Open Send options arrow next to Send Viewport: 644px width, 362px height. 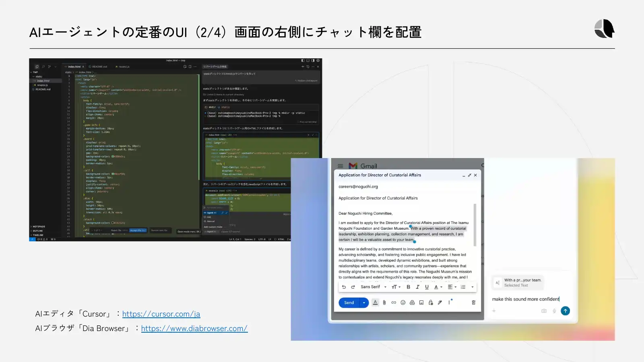click(x=364, y=303)
